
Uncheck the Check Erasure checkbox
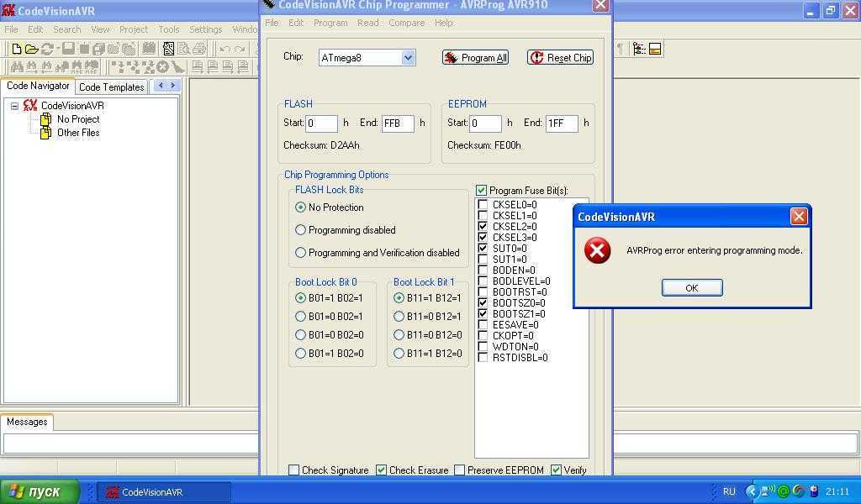click(381, 470)
